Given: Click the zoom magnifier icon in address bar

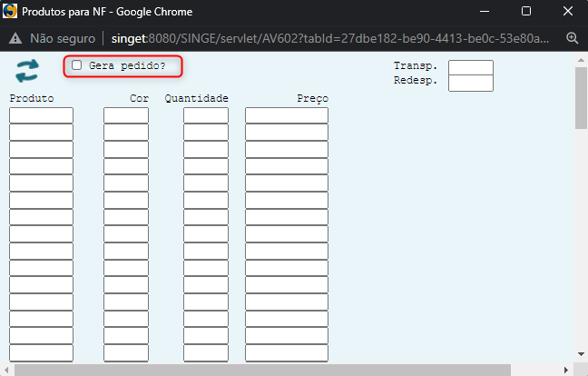Looking at the screenshot, I should [x=573, y=39].
